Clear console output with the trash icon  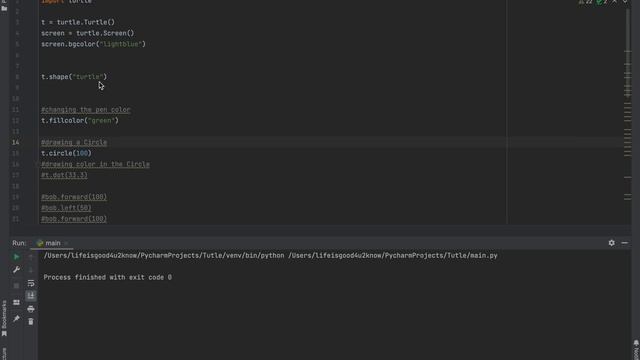click(x=31, y=322)
